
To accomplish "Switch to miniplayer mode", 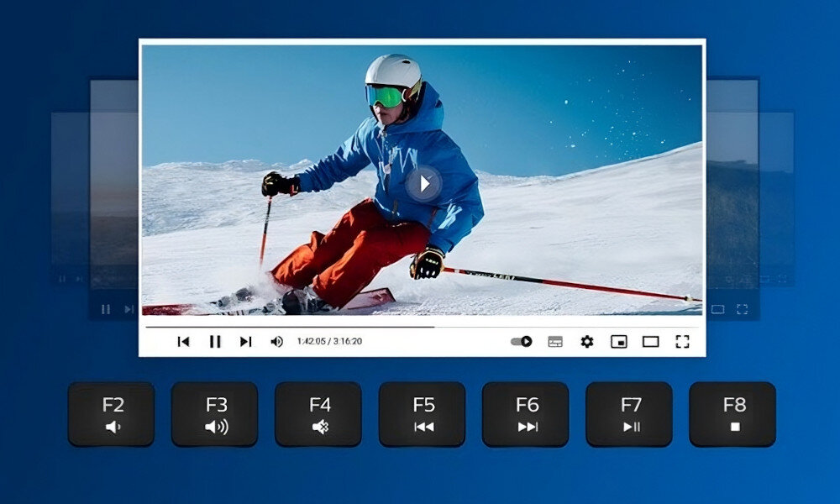I will coord(619,342).
